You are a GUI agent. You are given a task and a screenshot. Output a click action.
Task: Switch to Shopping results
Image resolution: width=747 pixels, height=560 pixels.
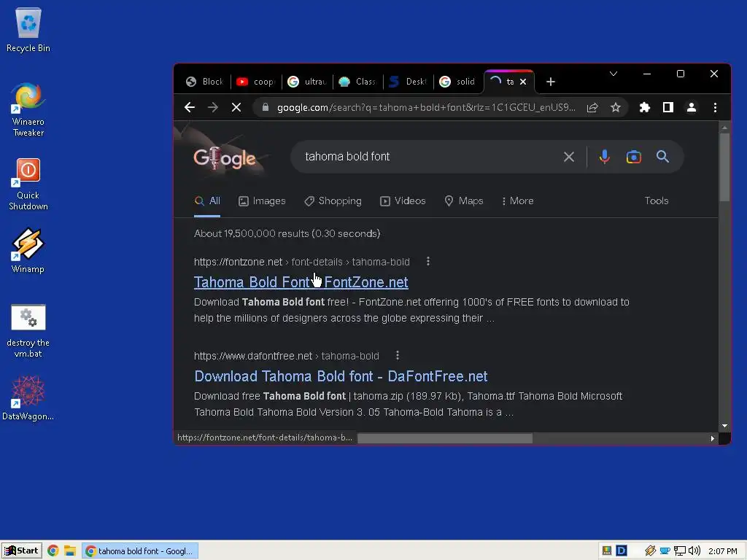[333, 201]
